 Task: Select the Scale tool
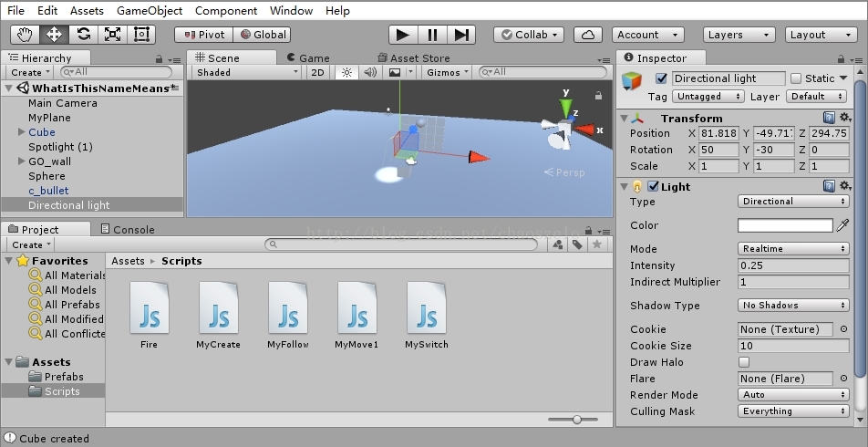click(x=113, y=35)
